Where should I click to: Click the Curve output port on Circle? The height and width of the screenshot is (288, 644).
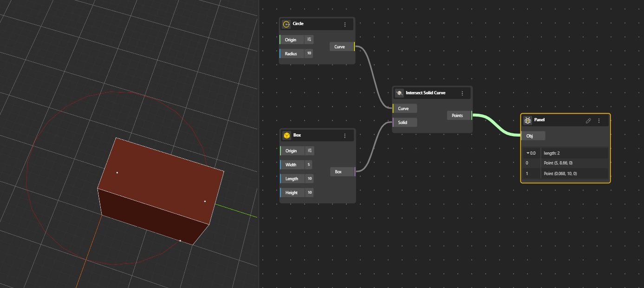(x=354, y=46)
